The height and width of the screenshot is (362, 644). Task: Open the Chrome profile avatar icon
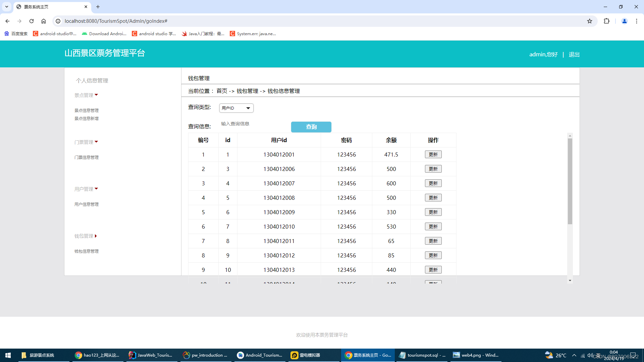coord(624,21)
